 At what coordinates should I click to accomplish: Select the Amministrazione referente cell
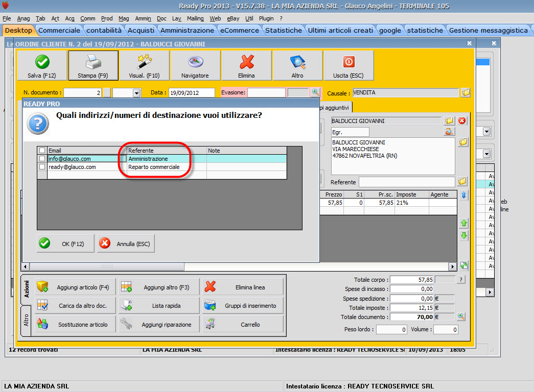(x=167, y=159)
